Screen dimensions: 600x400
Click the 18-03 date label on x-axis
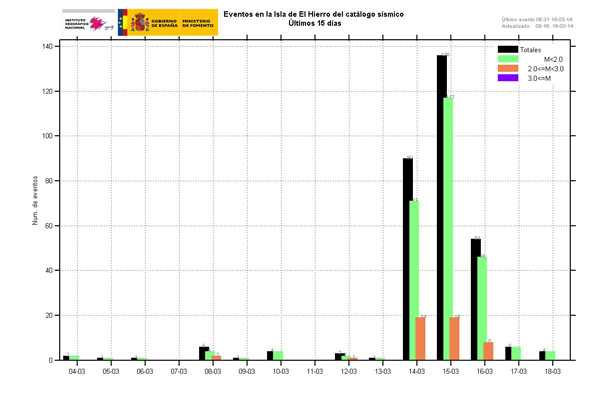553,370
